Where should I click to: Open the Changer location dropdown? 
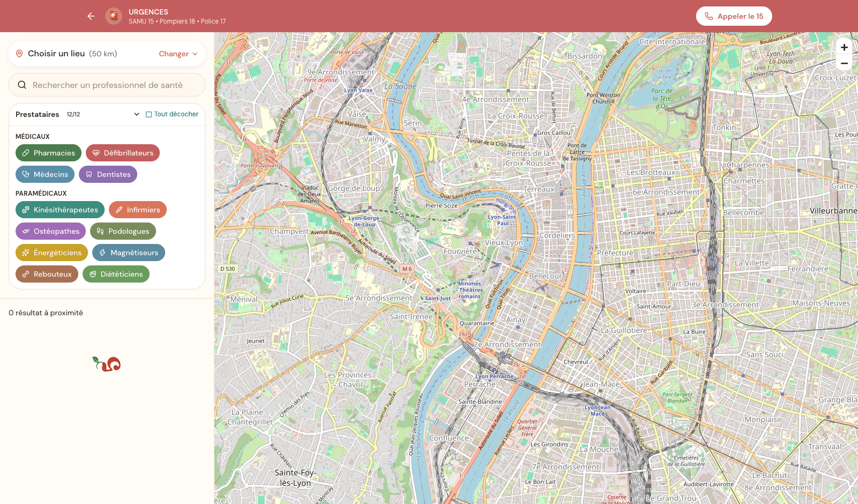178,54
